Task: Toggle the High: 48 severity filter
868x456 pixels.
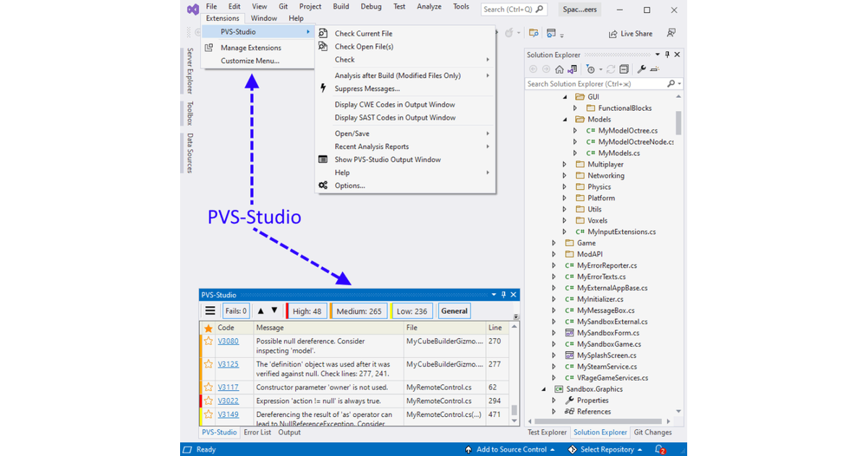Action: click(x=306, y=311)
